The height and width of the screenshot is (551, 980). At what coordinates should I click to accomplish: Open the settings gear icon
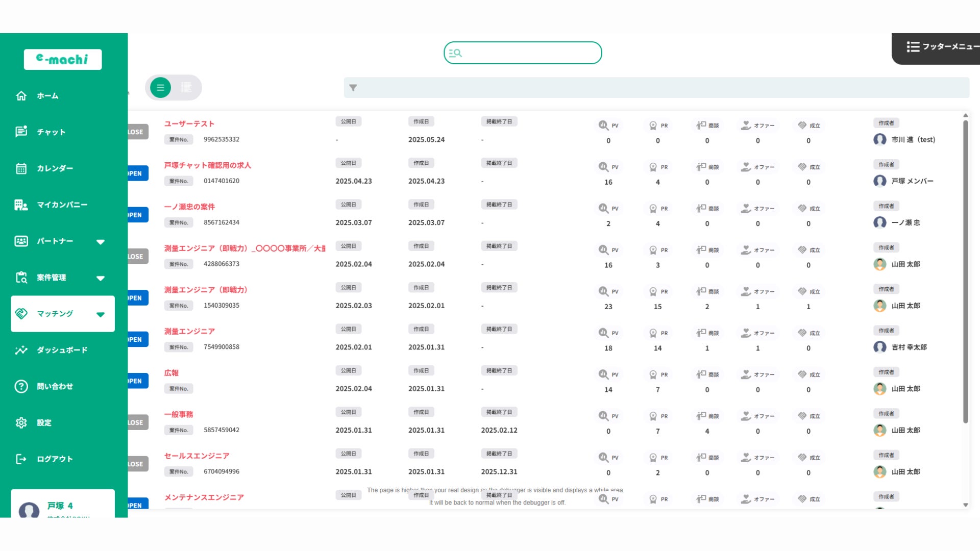[21, 422]
